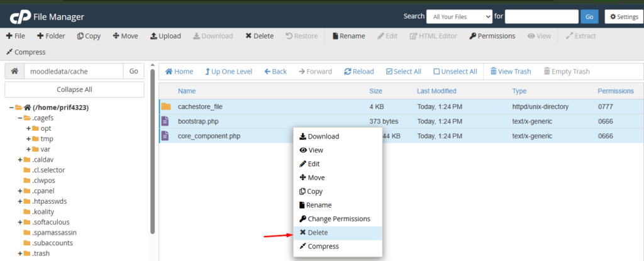Select the .cl.selector folder in tree
This screenshot has height=261, width=644.
click(44, 170)
